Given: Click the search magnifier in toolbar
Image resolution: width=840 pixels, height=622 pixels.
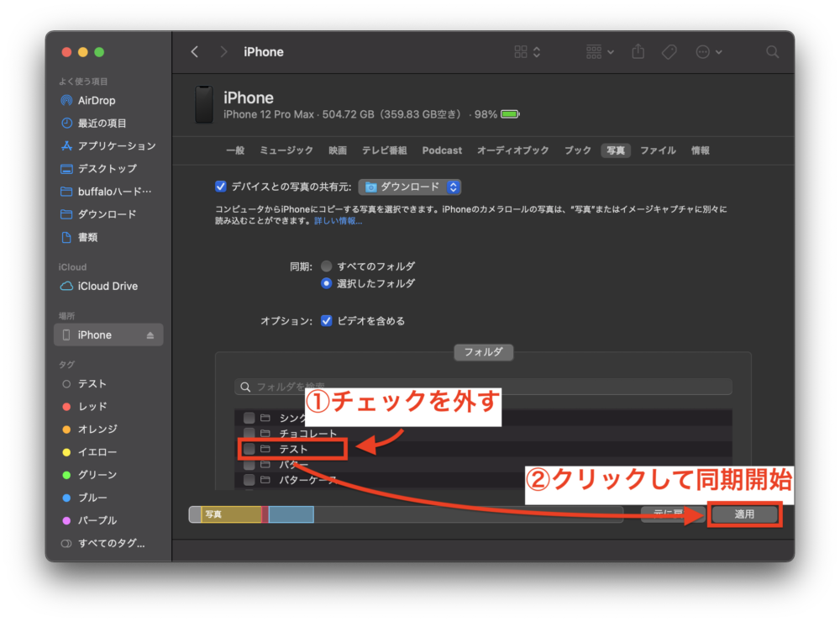Looking at the screenshot, I should 772,52.
